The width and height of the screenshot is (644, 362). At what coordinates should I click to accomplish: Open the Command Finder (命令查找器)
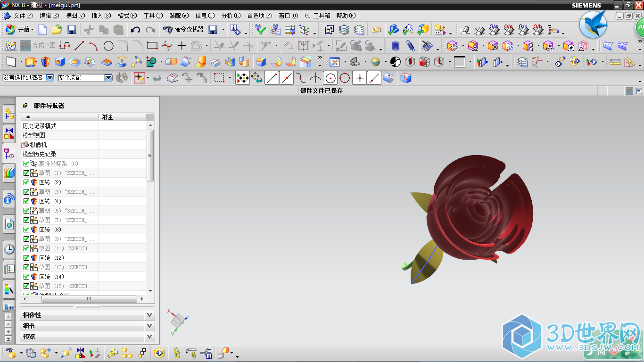point(183,30)
